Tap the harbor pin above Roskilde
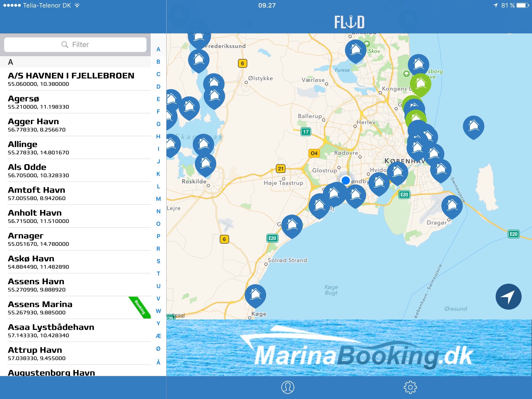This screenshot has width=532, height=399. tap(205, 164)
